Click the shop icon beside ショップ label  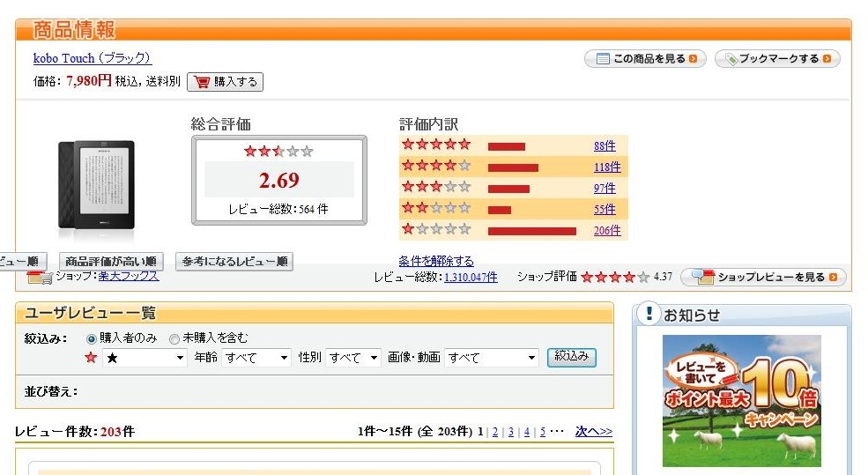[39, 277]
